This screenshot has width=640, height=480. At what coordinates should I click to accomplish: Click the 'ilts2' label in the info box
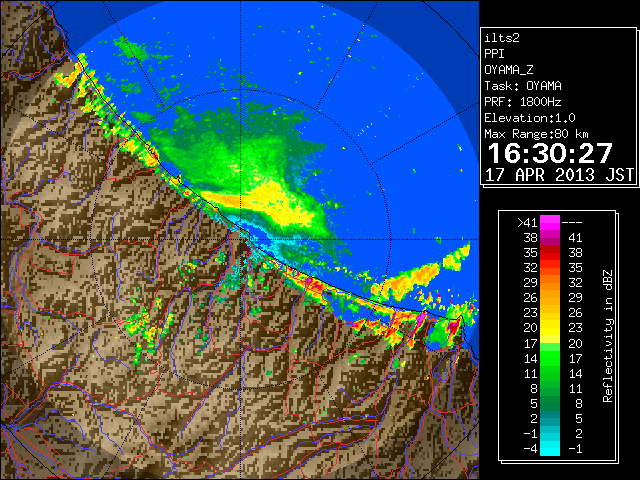[x=502, y=38]
